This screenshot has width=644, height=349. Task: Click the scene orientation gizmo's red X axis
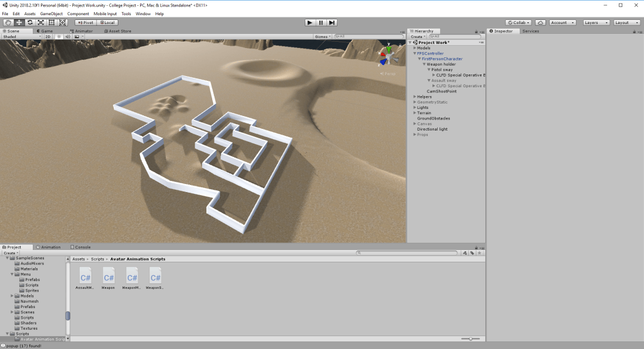[x=383, y=54]
